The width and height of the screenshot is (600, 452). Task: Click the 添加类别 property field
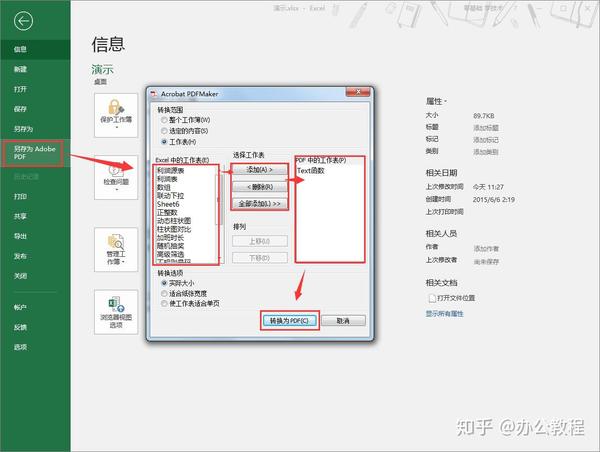coord(486,152)
